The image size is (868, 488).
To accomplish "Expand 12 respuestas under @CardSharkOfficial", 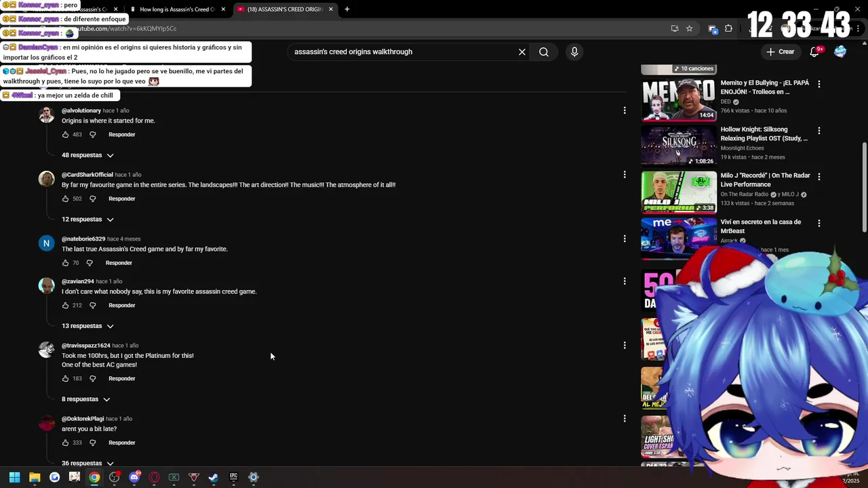I will coord(87,220).
